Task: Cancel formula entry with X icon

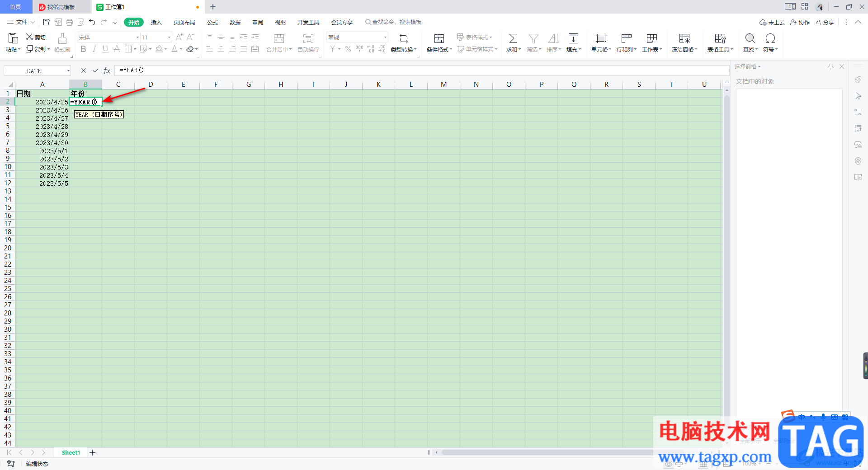Action: click(84, 70)
